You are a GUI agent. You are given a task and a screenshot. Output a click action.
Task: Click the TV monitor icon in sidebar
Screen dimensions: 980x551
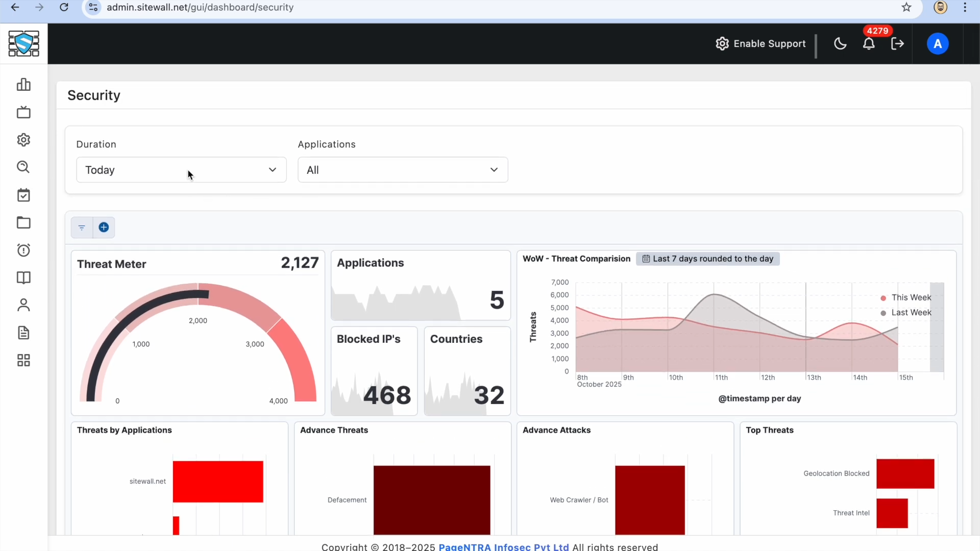point(23,112)
